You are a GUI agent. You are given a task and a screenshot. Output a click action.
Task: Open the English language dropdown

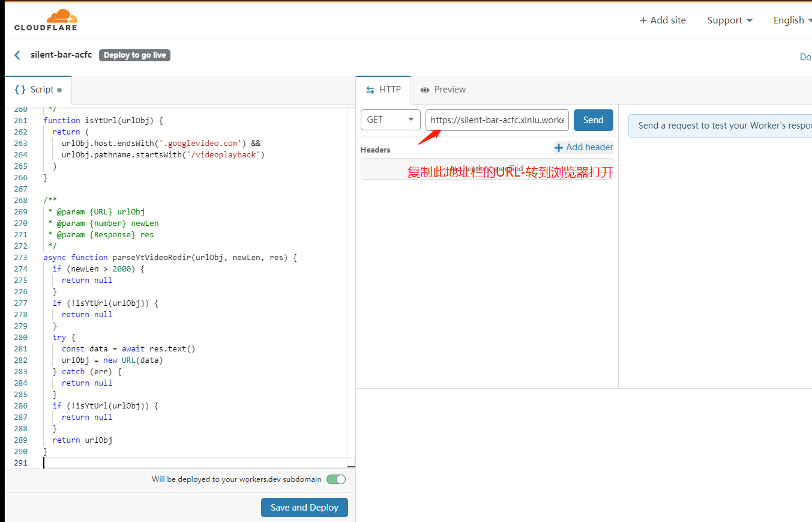click(792, 20)
